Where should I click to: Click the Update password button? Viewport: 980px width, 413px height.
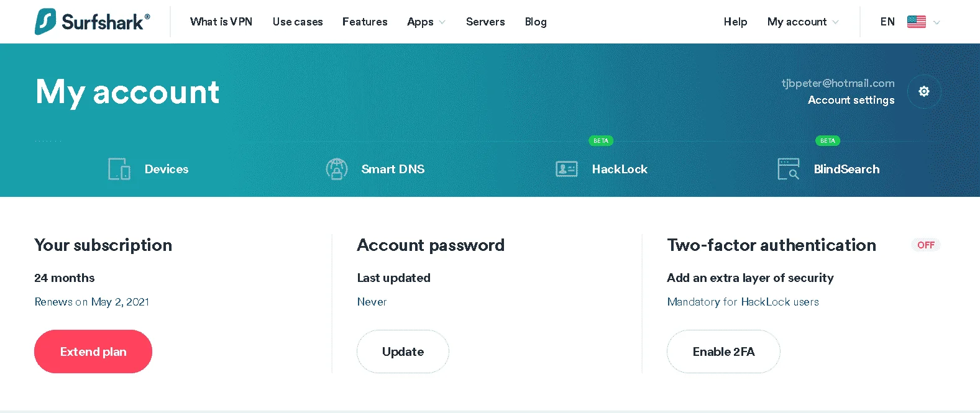(403, 352)
